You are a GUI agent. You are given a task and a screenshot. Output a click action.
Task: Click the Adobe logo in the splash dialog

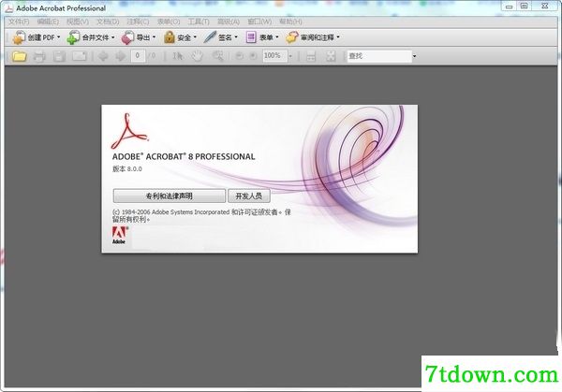[119, 235]
